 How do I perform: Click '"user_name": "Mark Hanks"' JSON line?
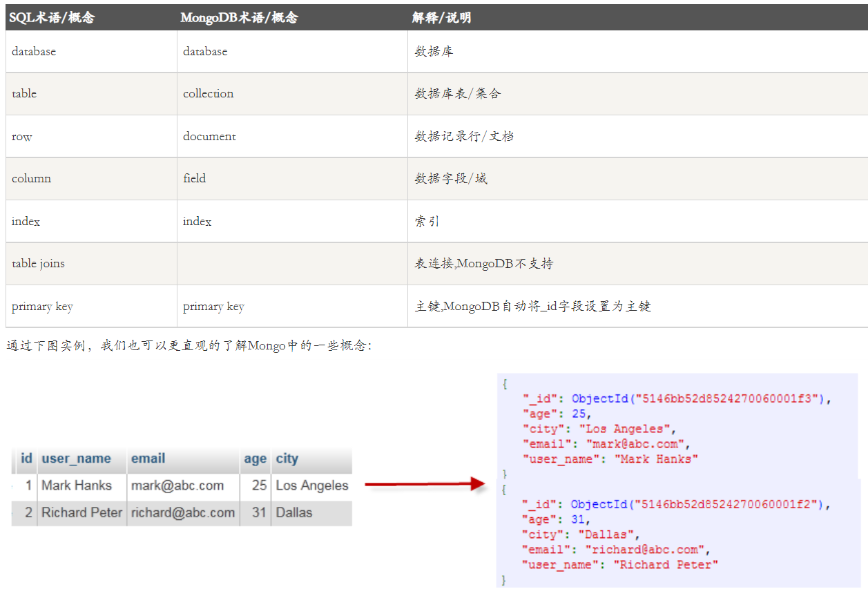pos(610,459)
